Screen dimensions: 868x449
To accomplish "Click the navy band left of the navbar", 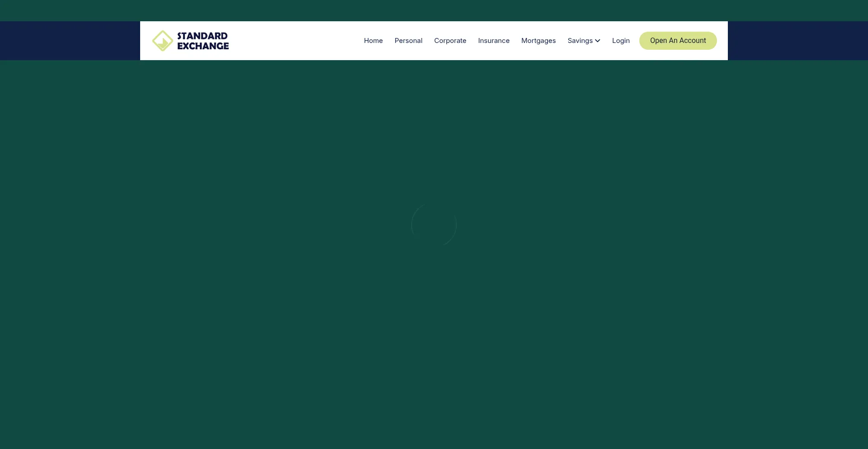I will [x=70, y=41].
